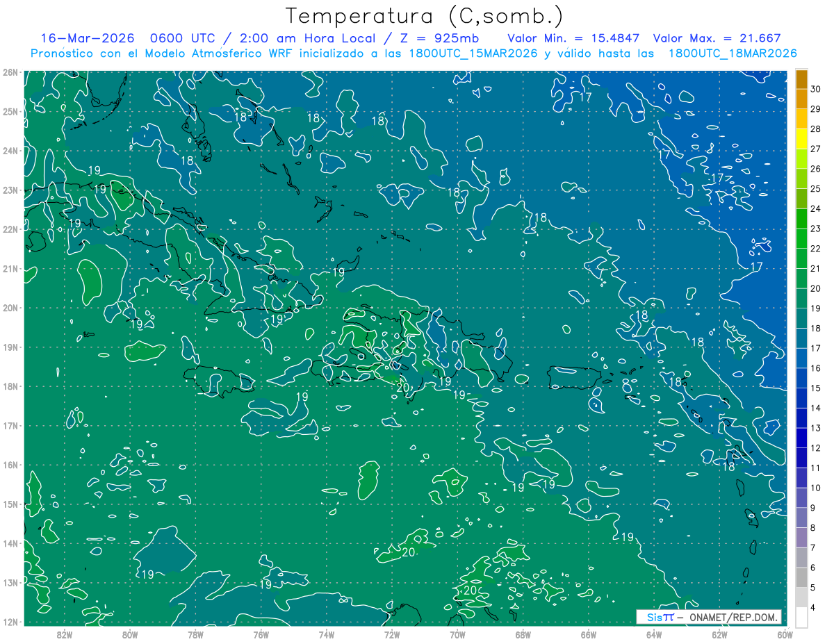Click the '10' label on the color scale
Screen dimensions: 834x644
(x=815, y=488)
